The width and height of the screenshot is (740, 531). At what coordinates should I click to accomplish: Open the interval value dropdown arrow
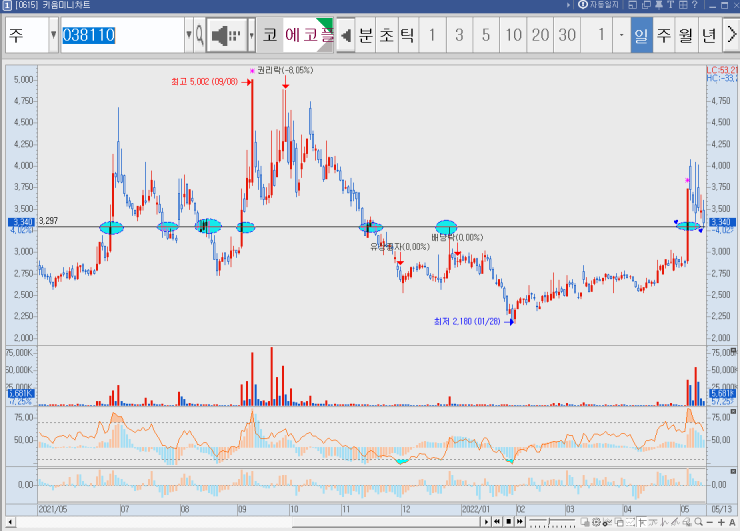coord(621,35)
